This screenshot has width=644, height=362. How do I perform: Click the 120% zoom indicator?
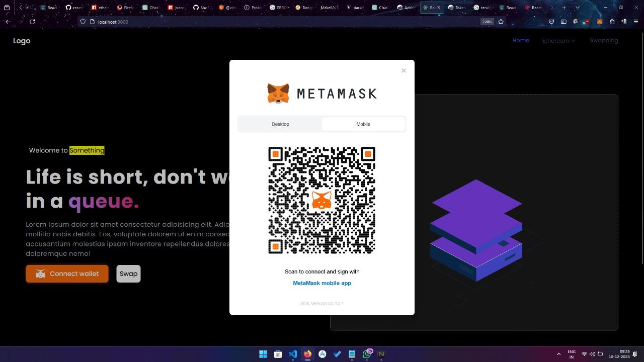487,22
